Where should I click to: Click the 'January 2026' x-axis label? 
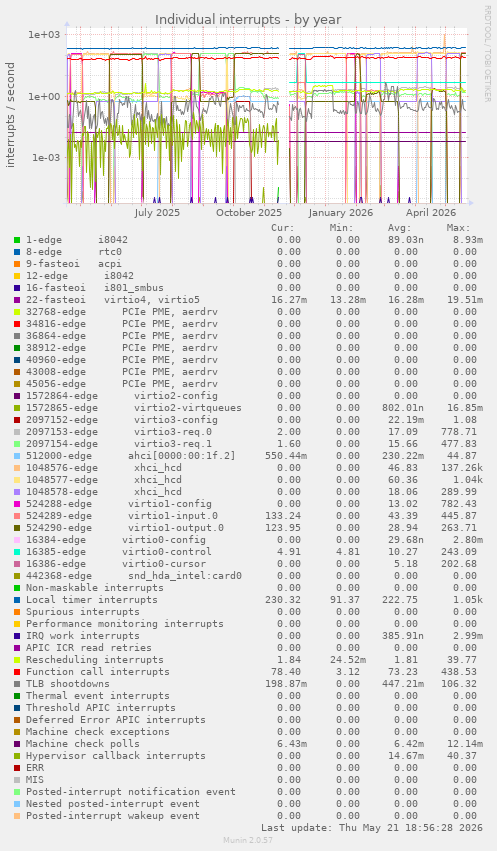click(341, 212)
